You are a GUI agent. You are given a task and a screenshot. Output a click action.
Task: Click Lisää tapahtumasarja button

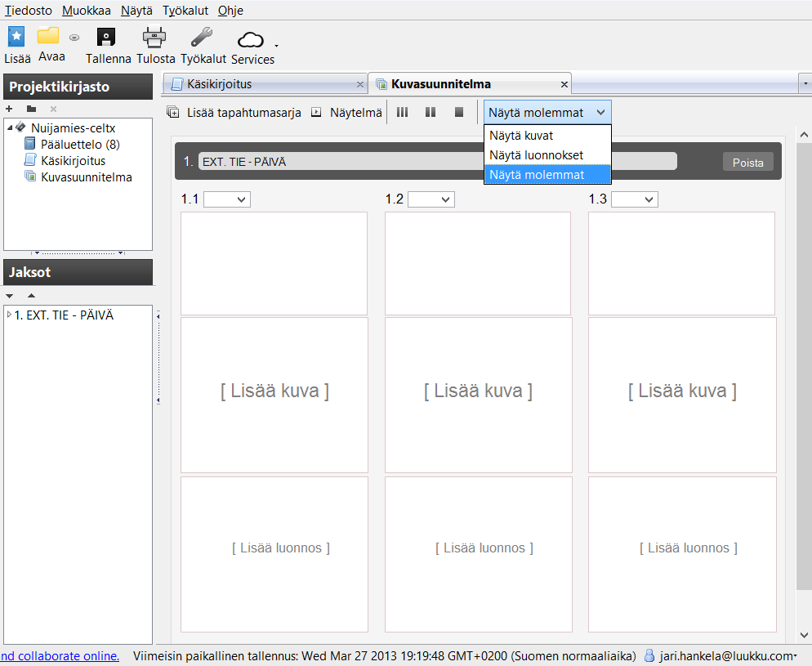coord(234,113)
